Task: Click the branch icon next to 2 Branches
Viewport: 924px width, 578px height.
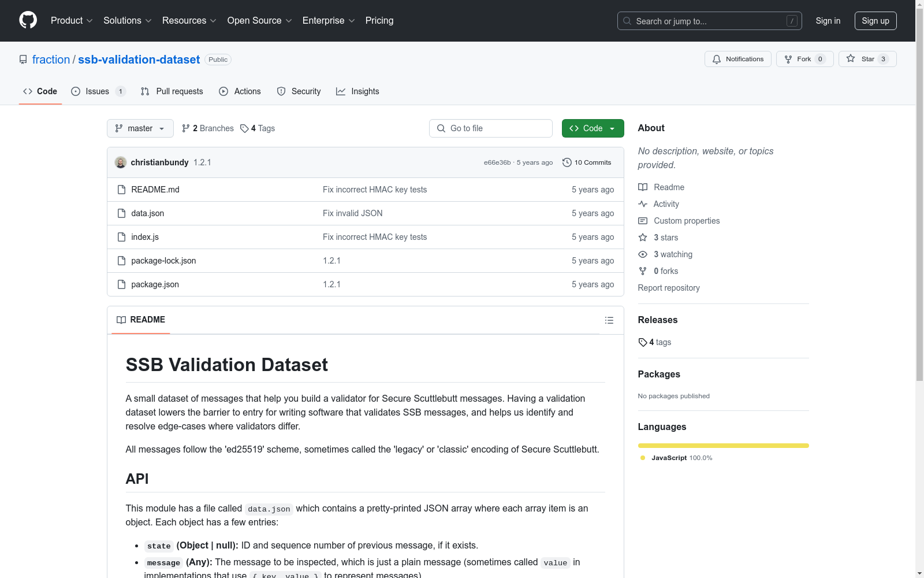Action: [186, 128]
